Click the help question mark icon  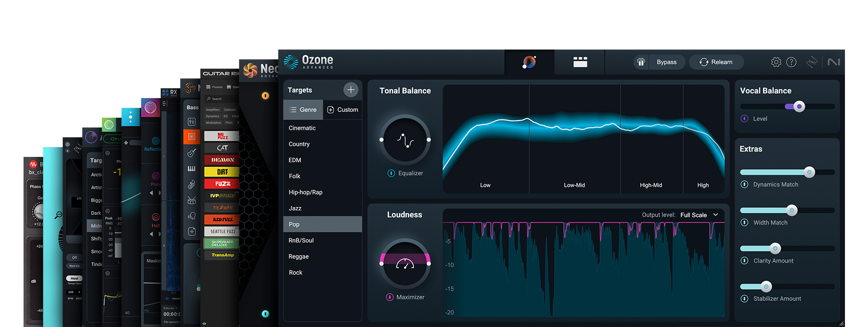(791, 62)
